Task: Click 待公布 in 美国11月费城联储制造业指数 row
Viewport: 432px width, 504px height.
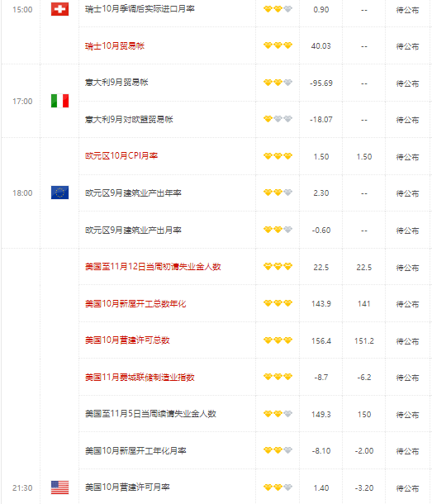Action: click(x=407, y=378)
